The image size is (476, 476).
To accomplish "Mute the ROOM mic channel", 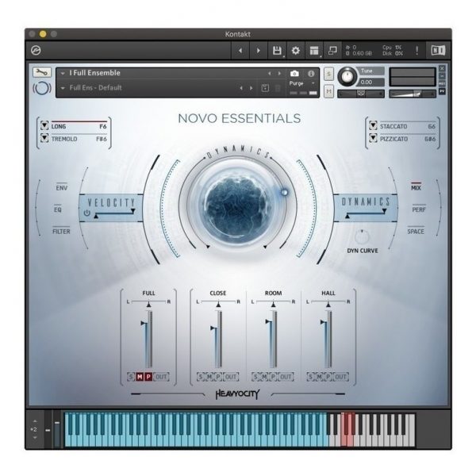I will coord(264,377).
